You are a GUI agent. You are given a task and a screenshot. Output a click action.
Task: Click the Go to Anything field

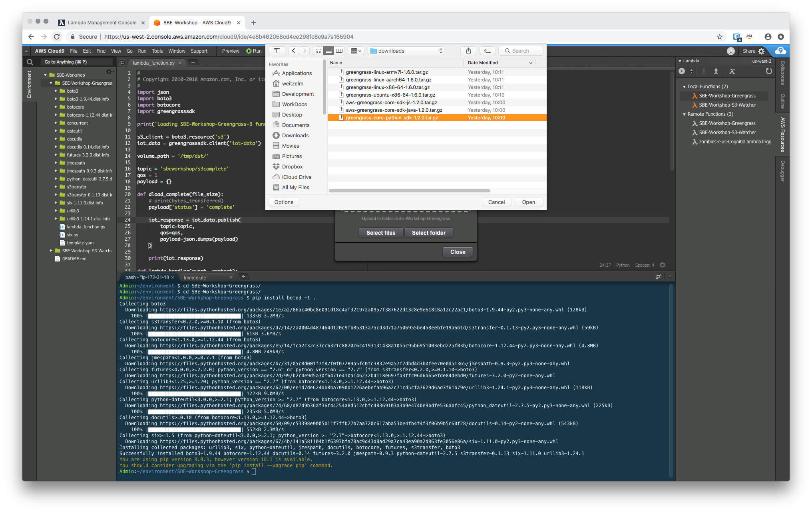tap(77, 62)
